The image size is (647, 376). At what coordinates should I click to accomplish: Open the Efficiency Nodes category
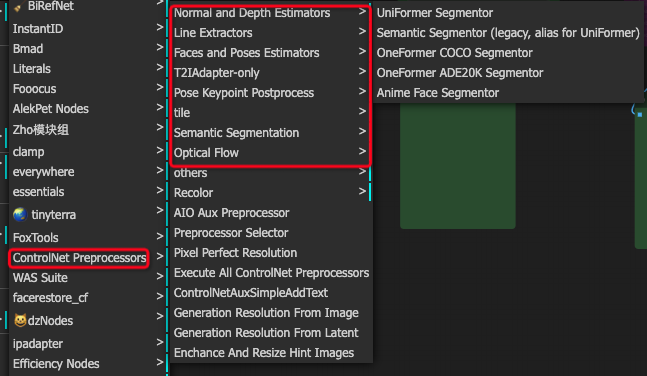[87, 364]
